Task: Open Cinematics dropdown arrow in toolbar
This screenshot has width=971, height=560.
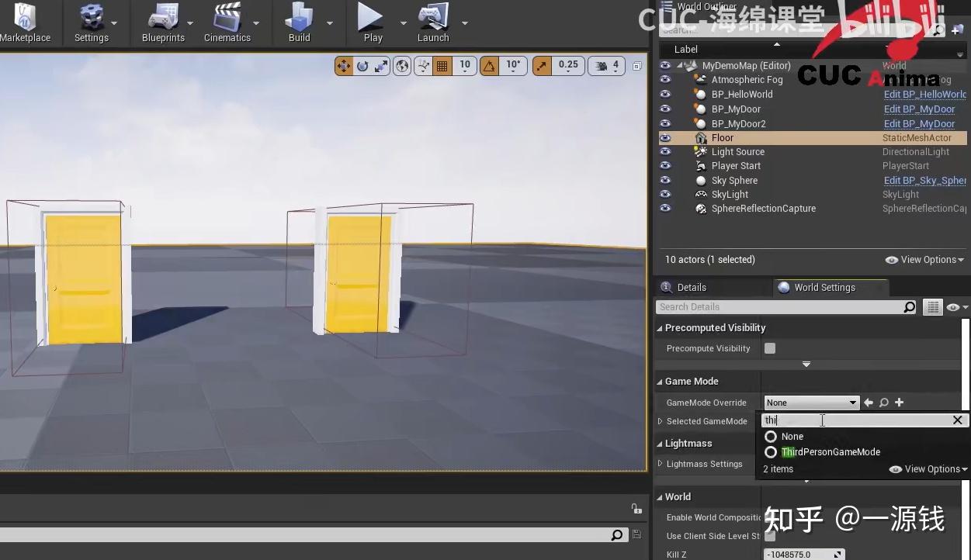Action: coord(256,23)
